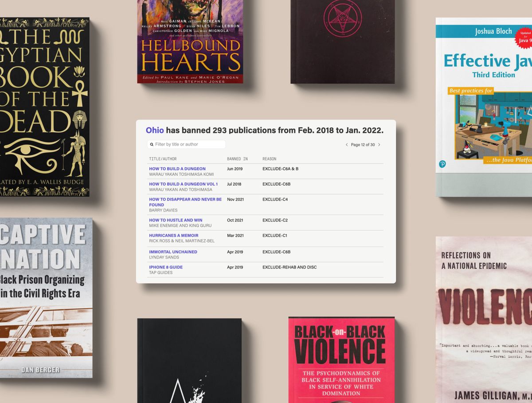Viewport: 532px width, 403px height.
Task: Click the "Reason" column header
Action: pyautogui.click(x=269, y=159)
